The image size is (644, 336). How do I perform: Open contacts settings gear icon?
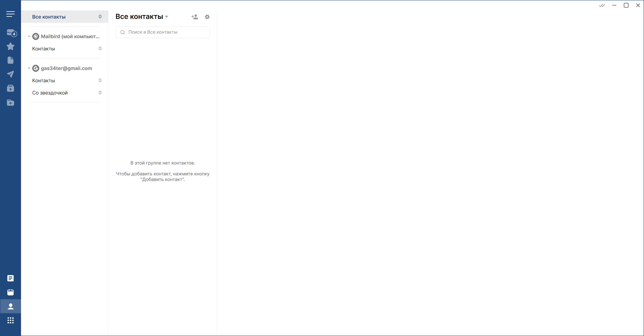click(207, 17)
